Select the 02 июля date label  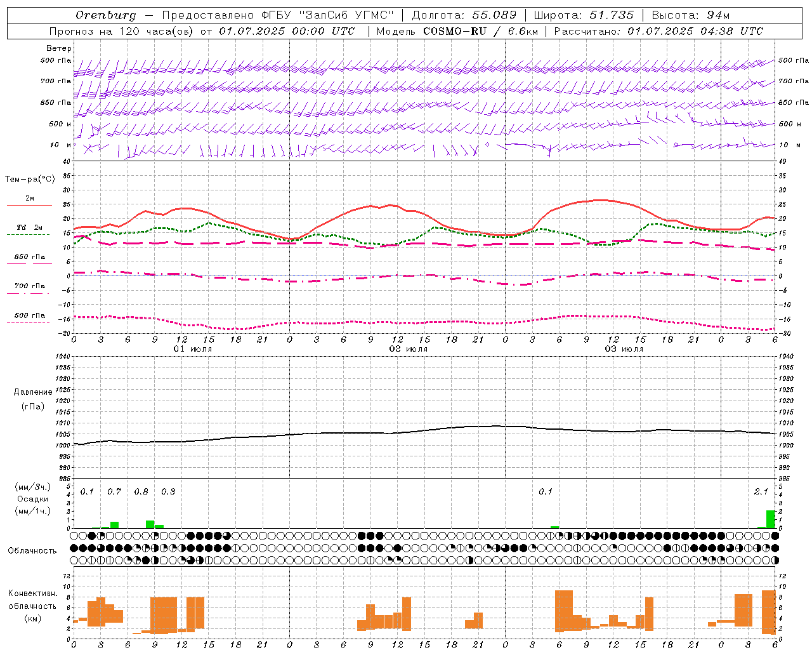(409, 348)
